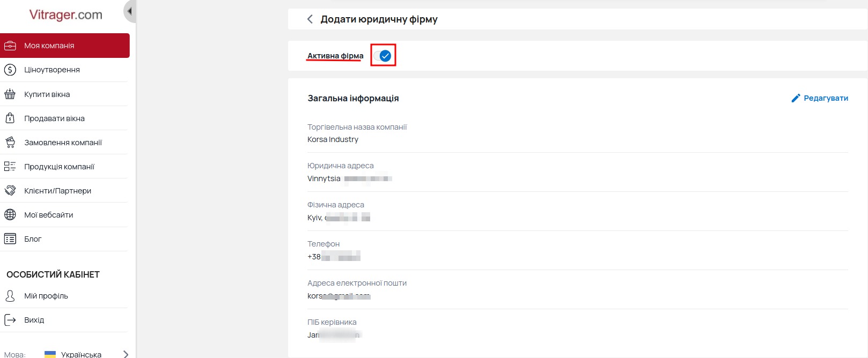This screenshot has height=358, width=868.
Task: Toggle the Активна фірма switch
Action: (x=383, y=56)
